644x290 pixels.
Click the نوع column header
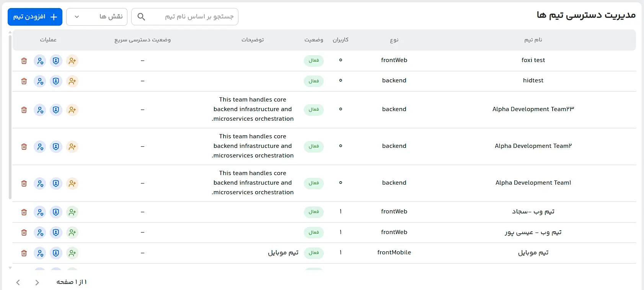point(394,40)
